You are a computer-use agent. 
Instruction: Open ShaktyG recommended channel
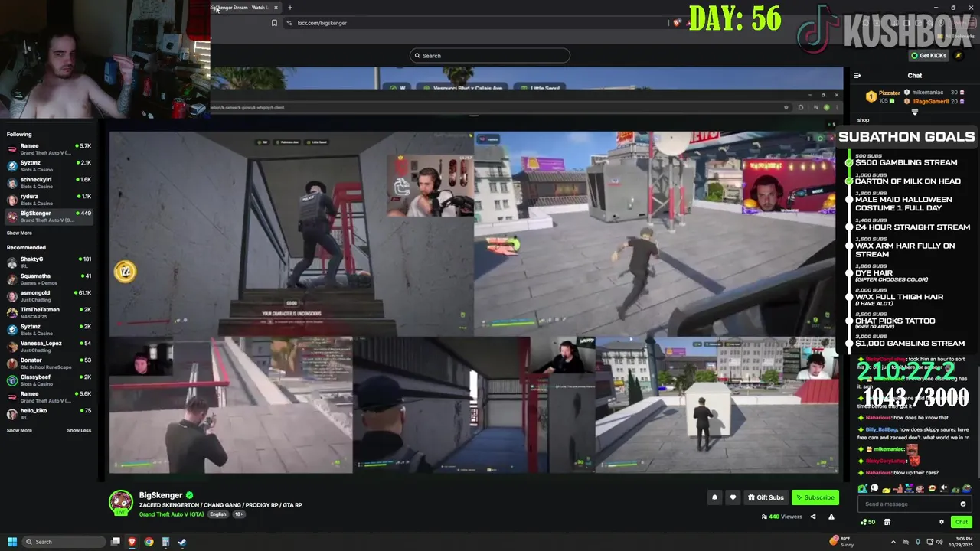[x=47, y=262]
